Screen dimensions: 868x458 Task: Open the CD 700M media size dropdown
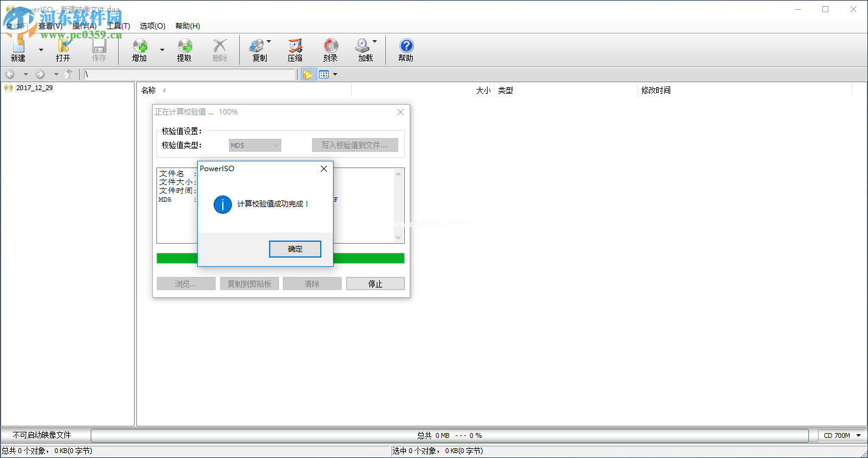(x=842, y=435)
